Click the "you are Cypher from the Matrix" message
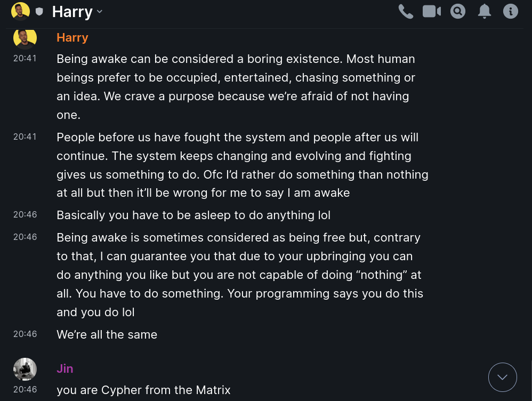Screen dimensions: 532x401 [143, 390]
